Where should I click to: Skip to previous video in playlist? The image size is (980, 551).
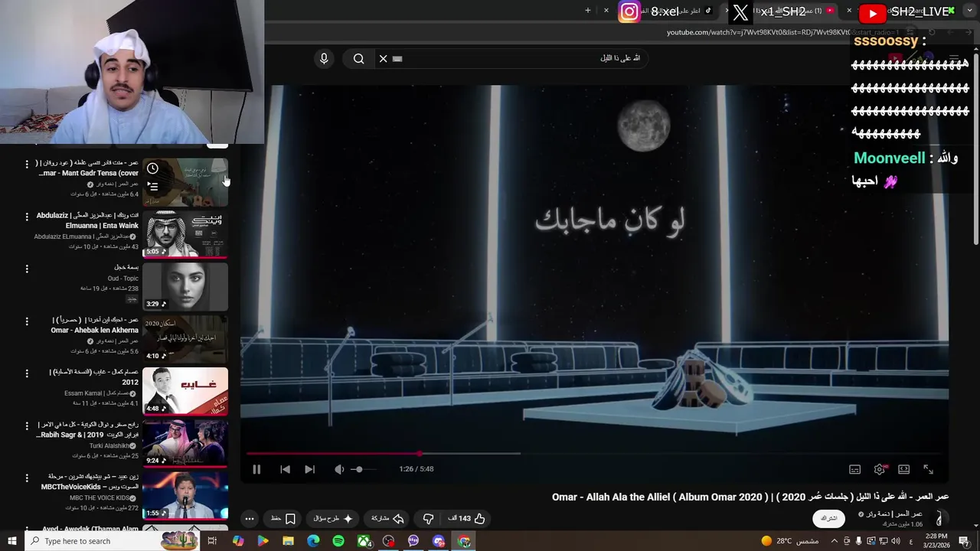[x=285, y=469]
